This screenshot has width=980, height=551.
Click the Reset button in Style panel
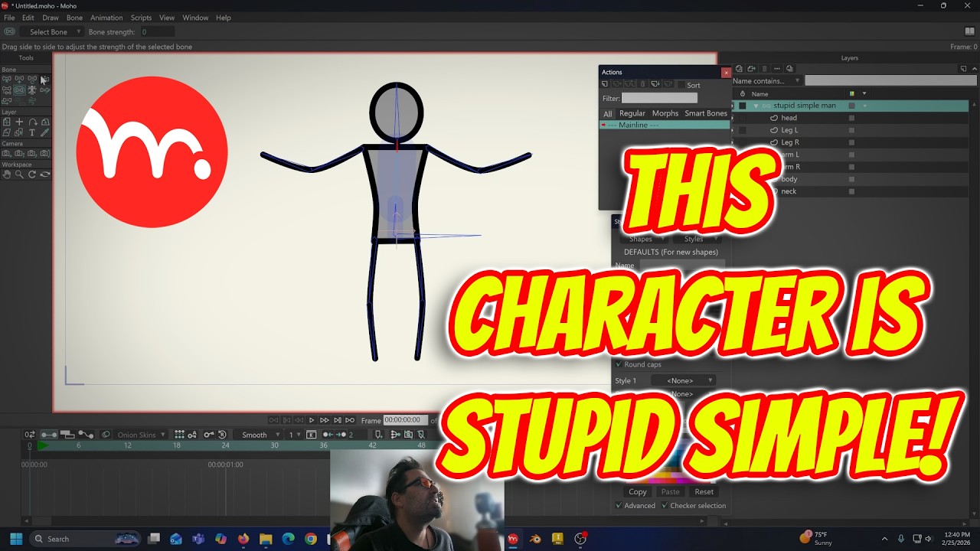[x=704, y=492]
